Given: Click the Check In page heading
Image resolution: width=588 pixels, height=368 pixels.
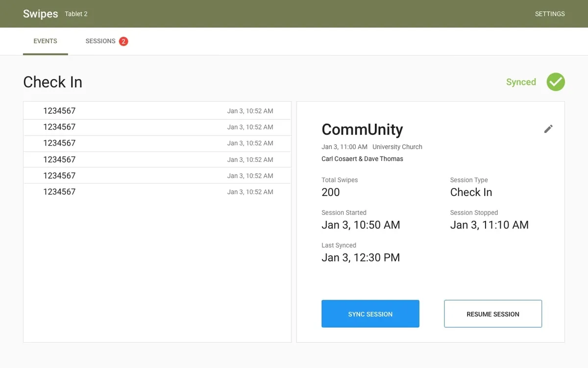Looking at the screenshot, I should coord(52,82).
